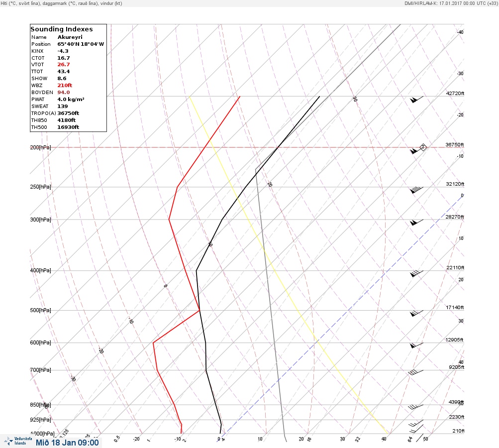Image resolution: width=499 pixels, height=448 pixels.
Task: Click the 'Mið 18 Jan 09:00' forecast time
Action: (x=67, y=443)
